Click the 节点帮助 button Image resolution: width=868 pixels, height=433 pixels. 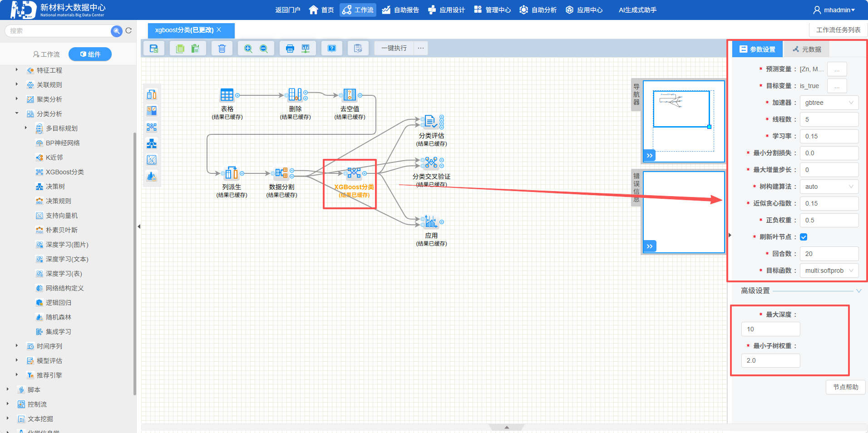(845, 387)
